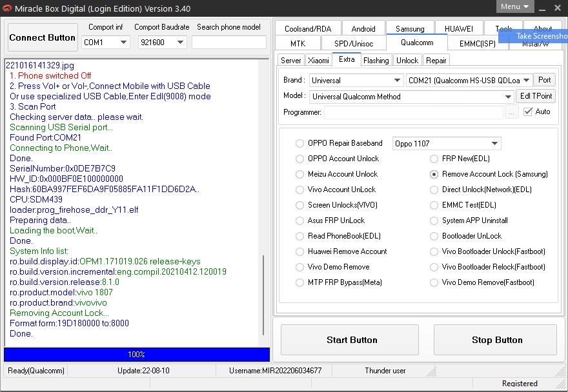Open the Flashing sub-tab
568x392 pixels.
tap(376, 61)
